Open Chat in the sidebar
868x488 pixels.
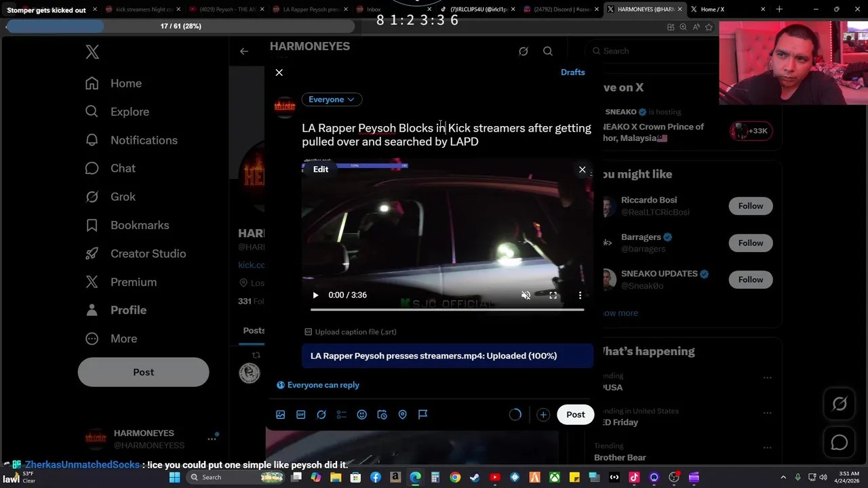point(110,168)
